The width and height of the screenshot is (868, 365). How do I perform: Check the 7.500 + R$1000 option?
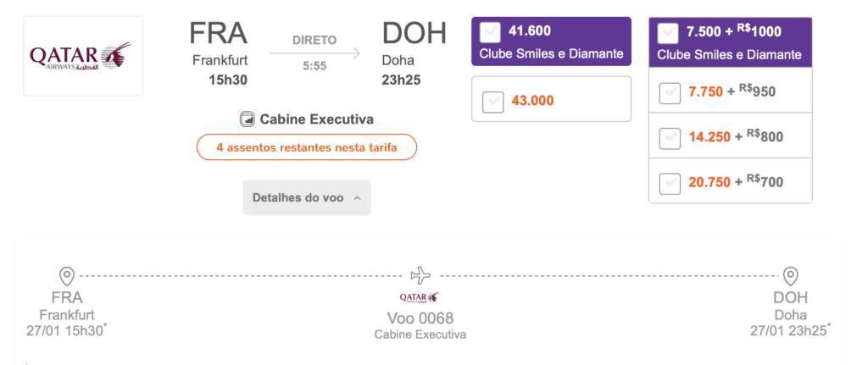pyautogui.click(x=668, y=33)
